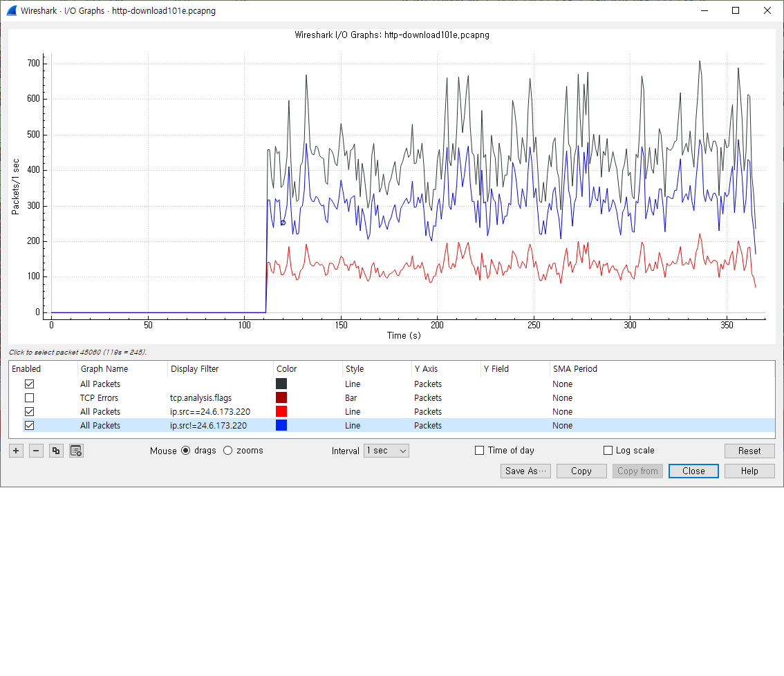Enable the Log scale checkbox
The width and height of the screenshot is (784, 676).
click(608, 451)
